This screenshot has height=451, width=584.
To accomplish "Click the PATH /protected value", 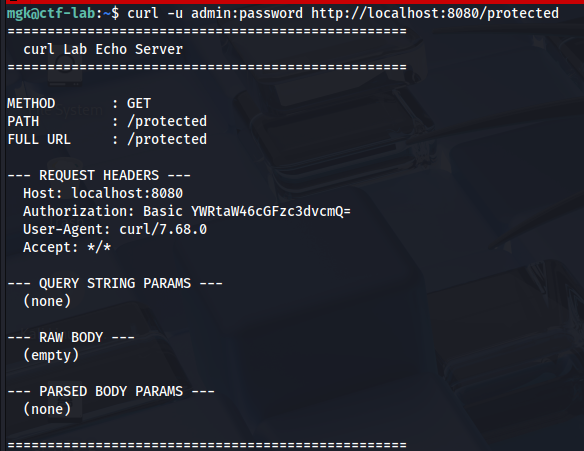I will pos(167,121).
